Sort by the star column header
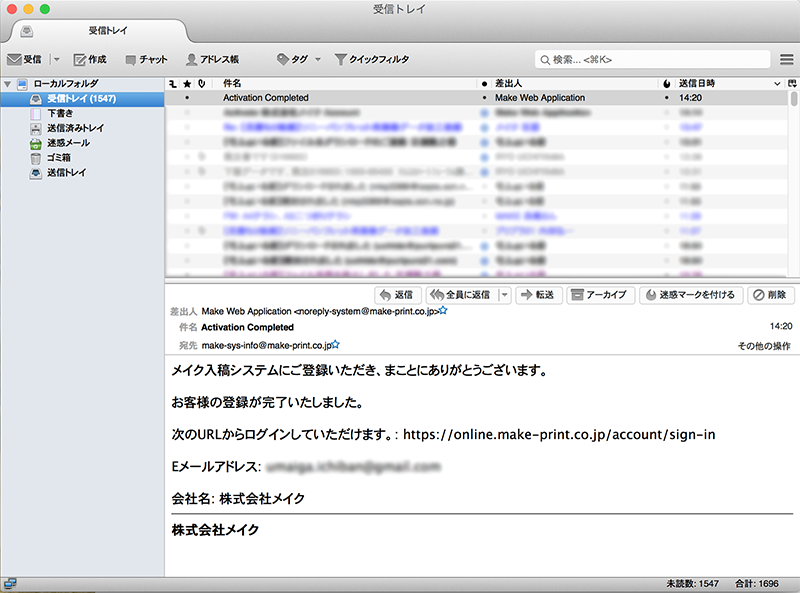Viewport: 800px width, 593px height. click(187, 84)
